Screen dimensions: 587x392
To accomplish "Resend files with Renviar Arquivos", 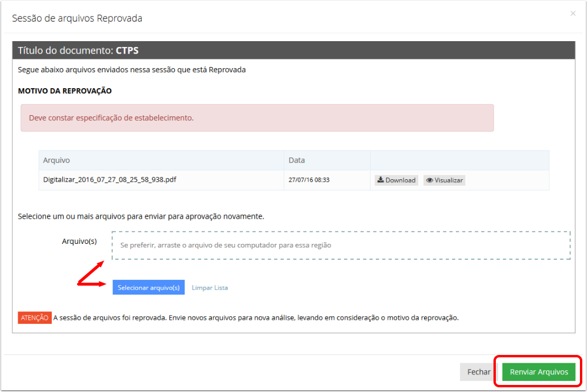I will [539, 372].
